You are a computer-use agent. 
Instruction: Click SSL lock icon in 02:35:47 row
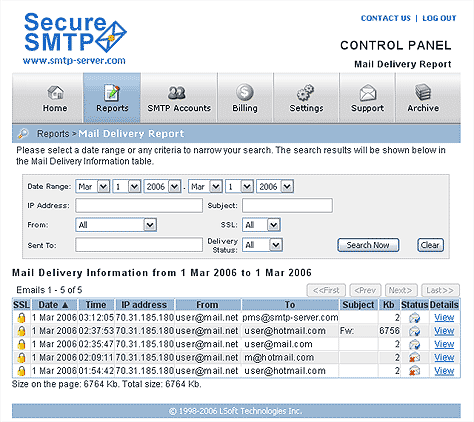point(21,344)
